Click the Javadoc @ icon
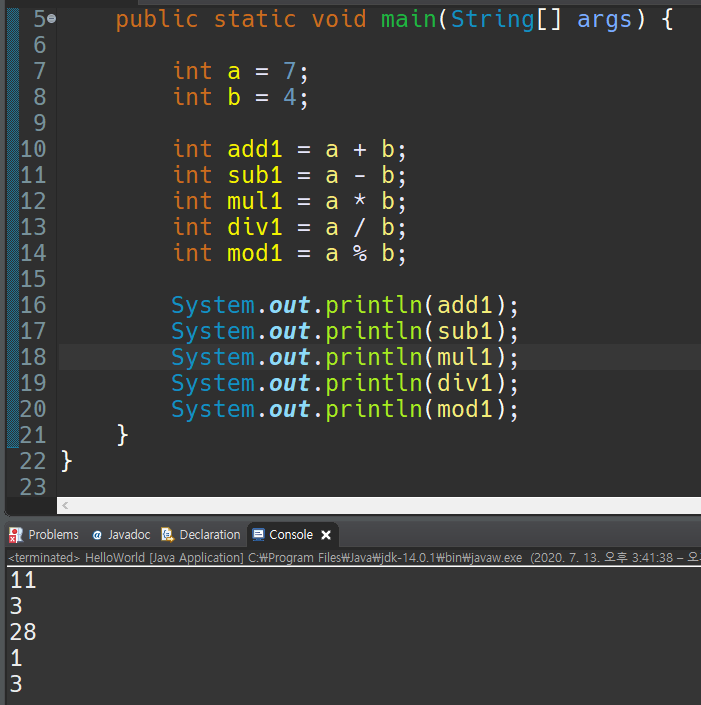The width and height of the screenshot is (701, 705). [x=97, y=535]
